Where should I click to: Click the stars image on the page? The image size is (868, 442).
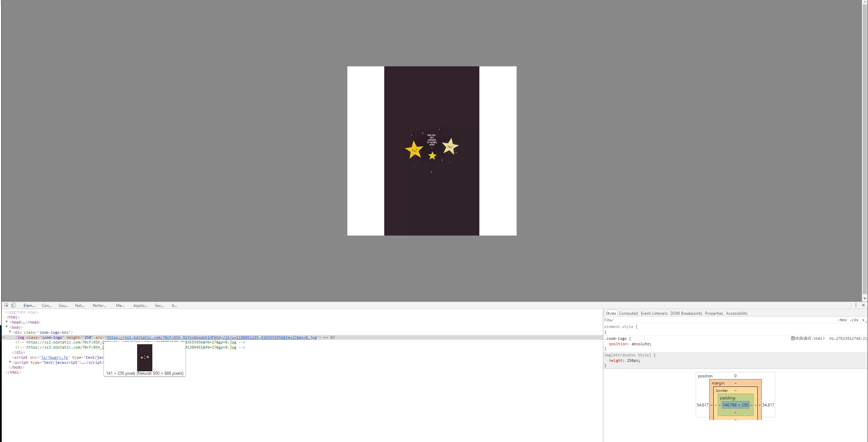[x=432, y=151]
